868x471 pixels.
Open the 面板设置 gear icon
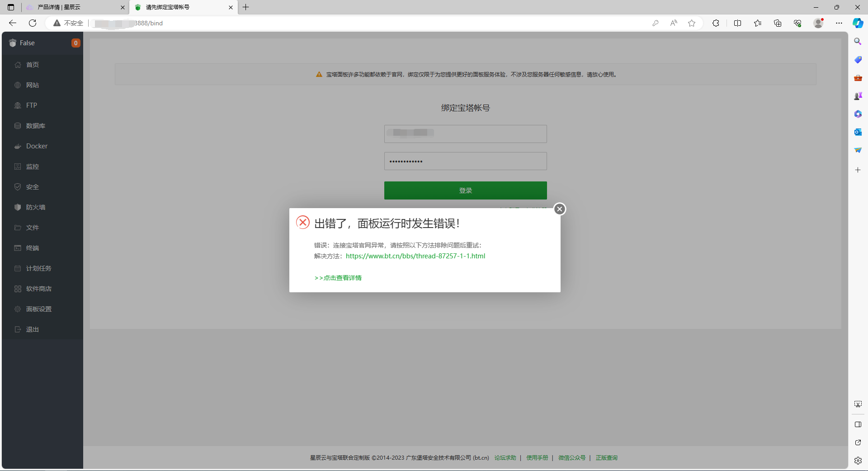pyautogui.click(x=18, y=309)
